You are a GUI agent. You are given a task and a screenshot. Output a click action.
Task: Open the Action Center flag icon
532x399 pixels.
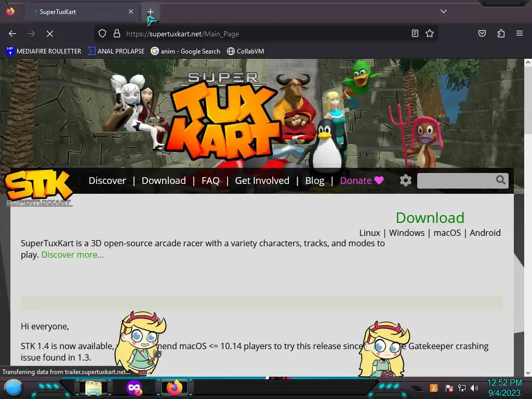(449, 388)
